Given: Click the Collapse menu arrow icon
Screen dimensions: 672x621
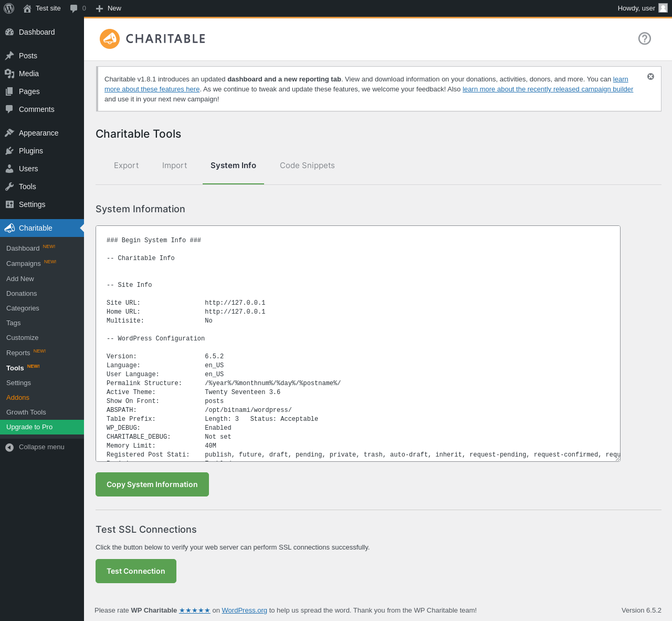Looking at the screenshot, I should click(9, 447).
